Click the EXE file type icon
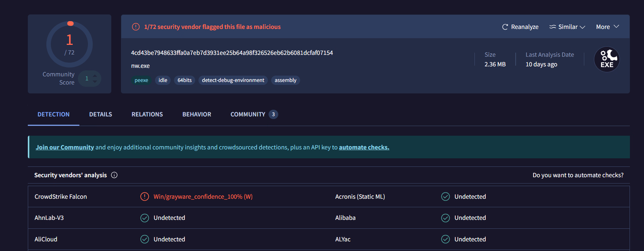Image resolution: width=644 pixels, height=251 pixels. 607,59
